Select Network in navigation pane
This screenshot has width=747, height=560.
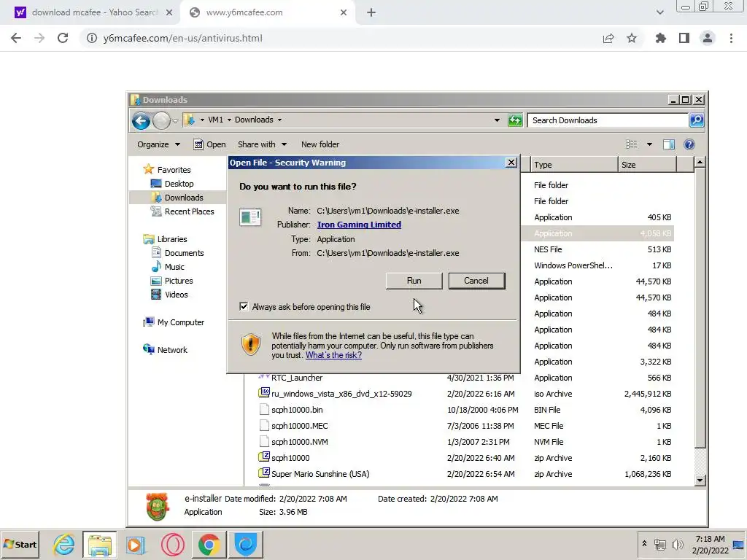point(166,350)
